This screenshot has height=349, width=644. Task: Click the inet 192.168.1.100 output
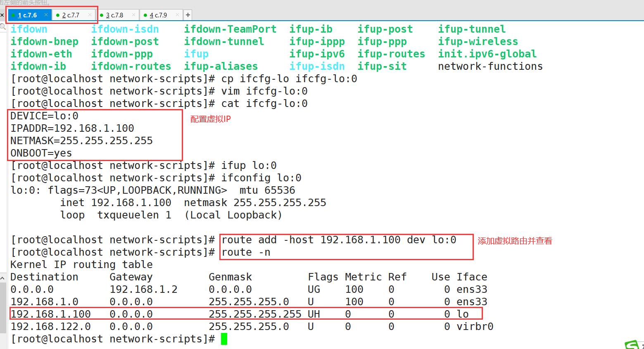pyautogui.click(x=116, y=203)
